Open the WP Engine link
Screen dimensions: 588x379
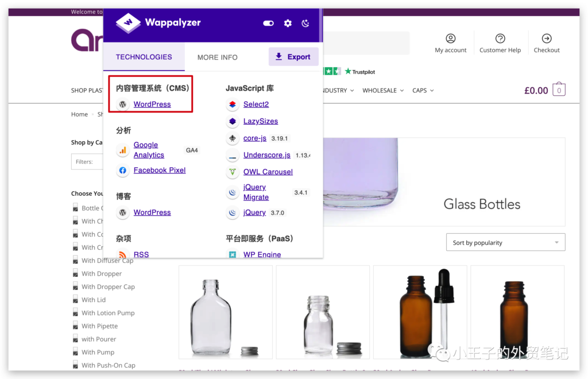pyautogui.click(x=262, y=254)
